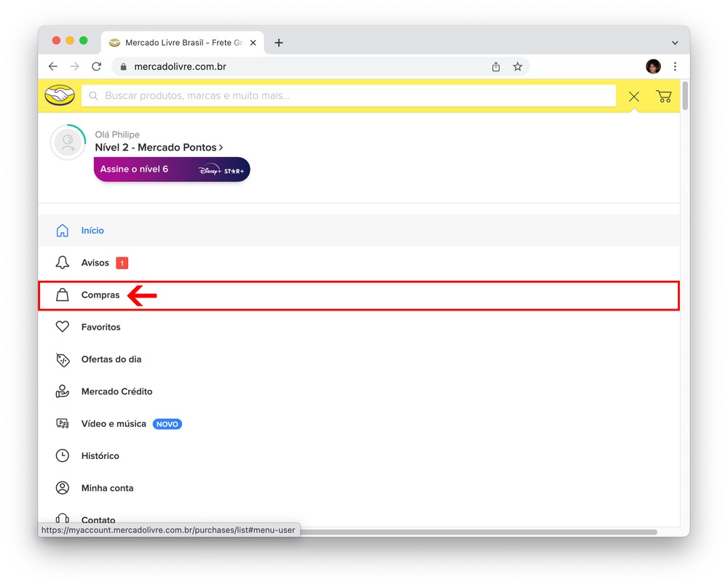Click the Olá Philipe greeting text
This screenshot has width=728, height=587.
117,135
